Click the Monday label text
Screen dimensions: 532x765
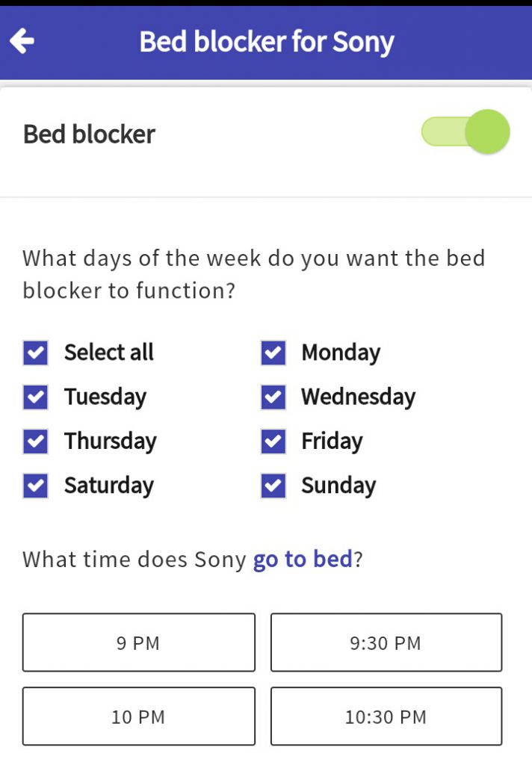pyautogui.click(x=341, y=353)
